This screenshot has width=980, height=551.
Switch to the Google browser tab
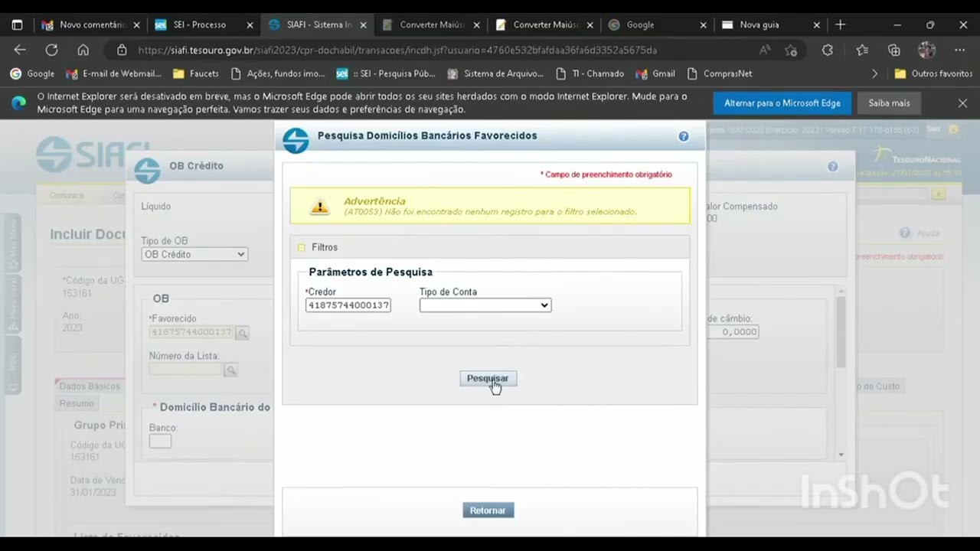(x=657, y=24)
